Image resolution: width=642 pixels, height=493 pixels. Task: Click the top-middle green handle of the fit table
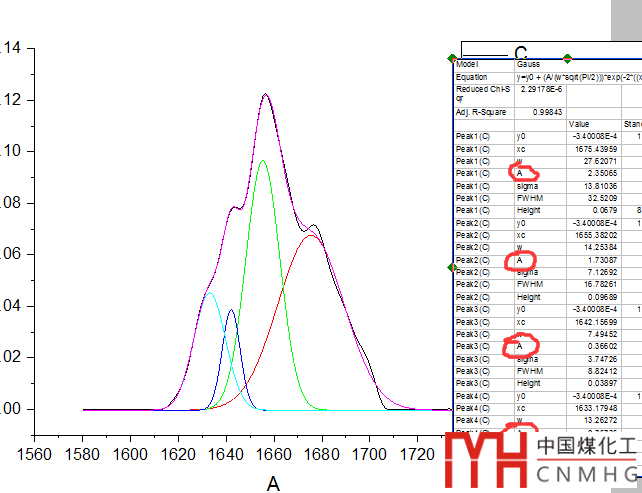(x=567, y=58)
